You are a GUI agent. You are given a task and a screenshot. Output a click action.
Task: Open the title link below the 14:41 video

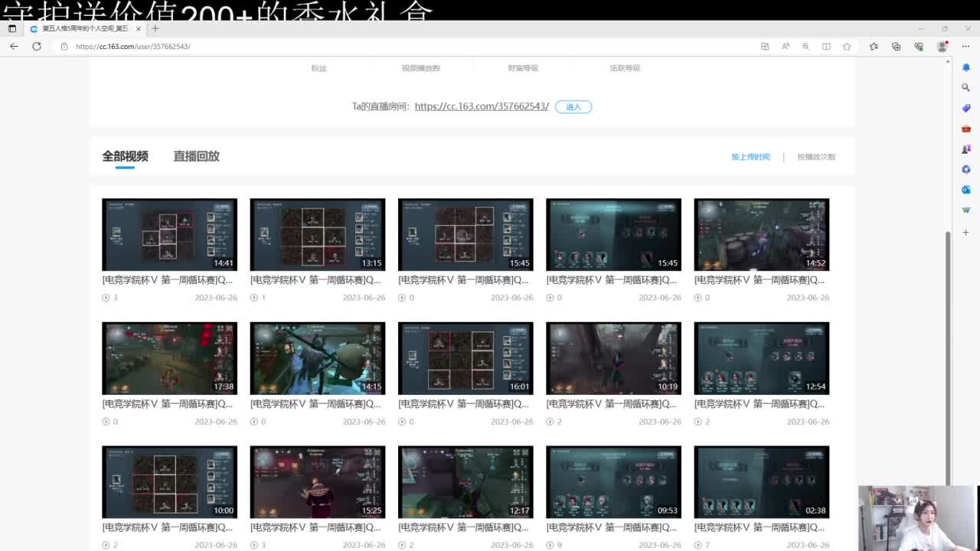click(168, 280)
